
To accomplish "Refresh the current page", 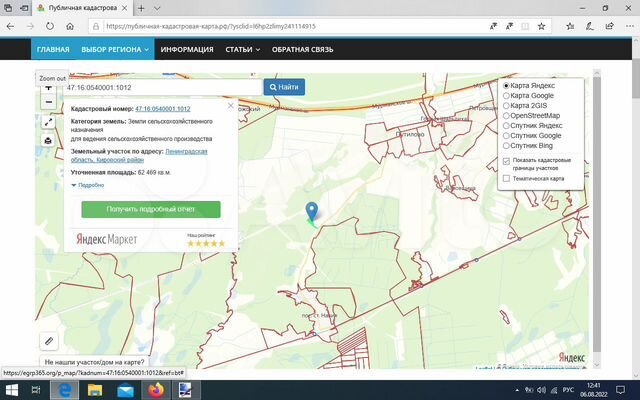I will point(50,26).
